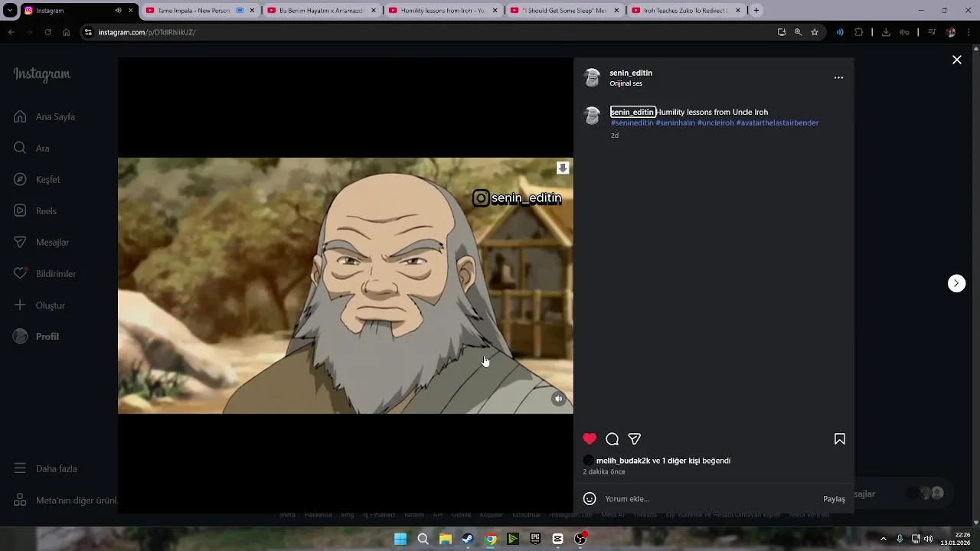
Task: Unlike the post with the red heart
Action: coord(590,439)
